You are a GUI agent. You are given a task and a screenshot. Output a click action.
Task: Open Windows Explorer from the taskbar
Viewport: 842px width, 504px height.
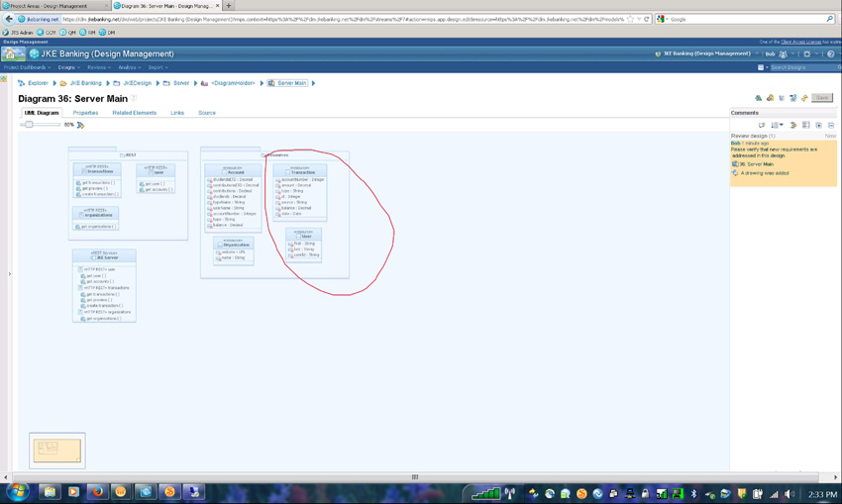tap(50, 492)
